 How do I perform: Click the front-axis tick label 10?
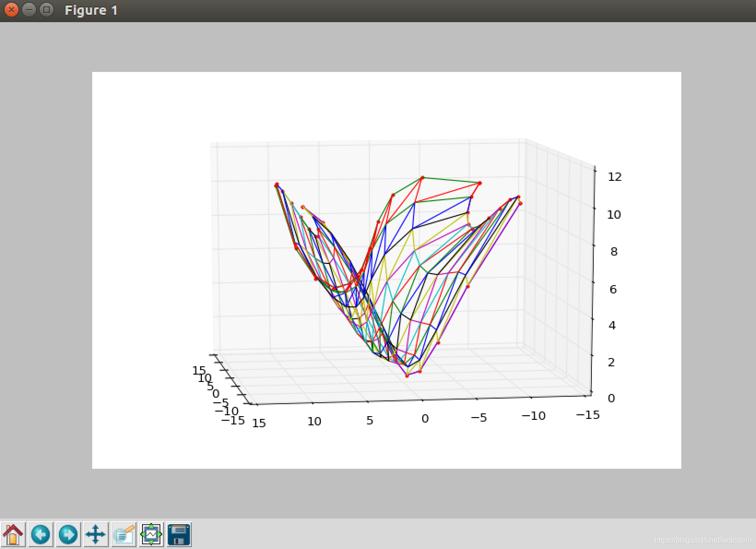[x=314, y=421]
